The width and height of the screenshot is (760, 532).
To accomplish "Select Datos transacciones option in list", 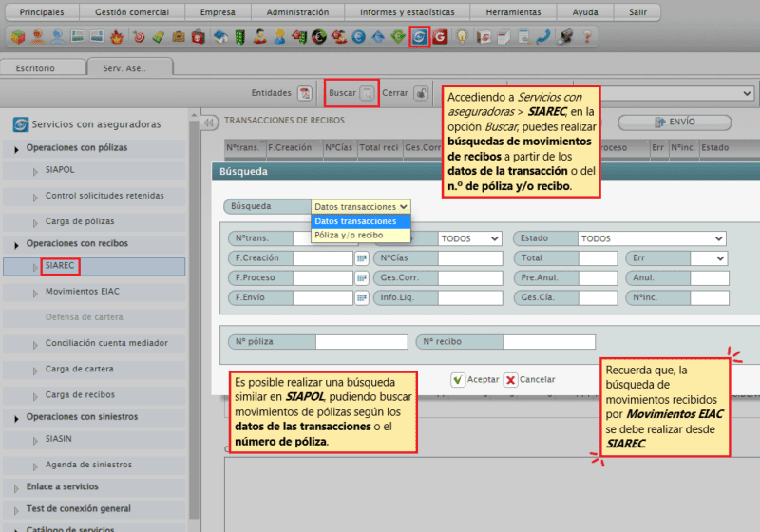I will click(361, 221).
